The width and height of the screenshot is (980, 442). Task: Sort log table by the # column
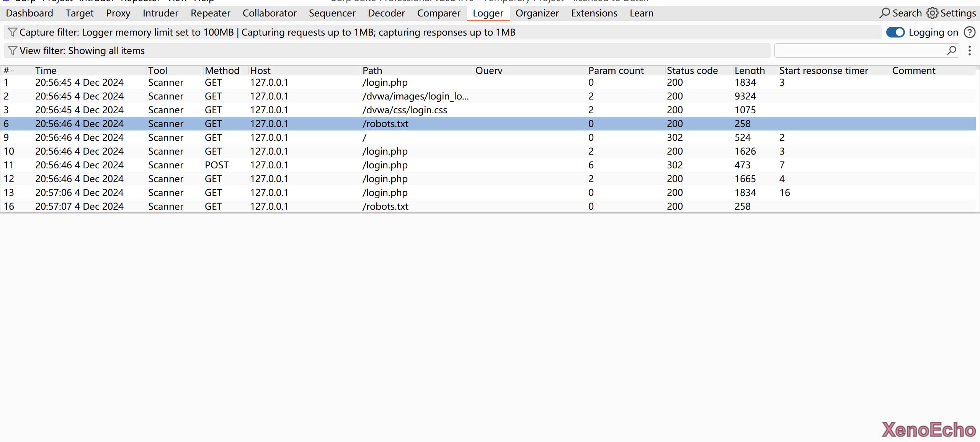(7, 71)
